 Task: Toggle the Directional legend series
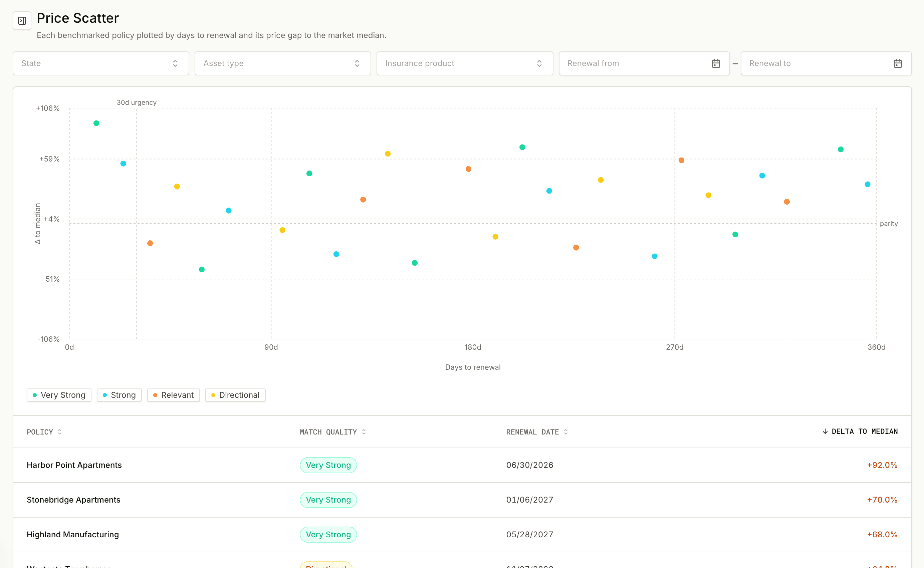pos(235,395)
